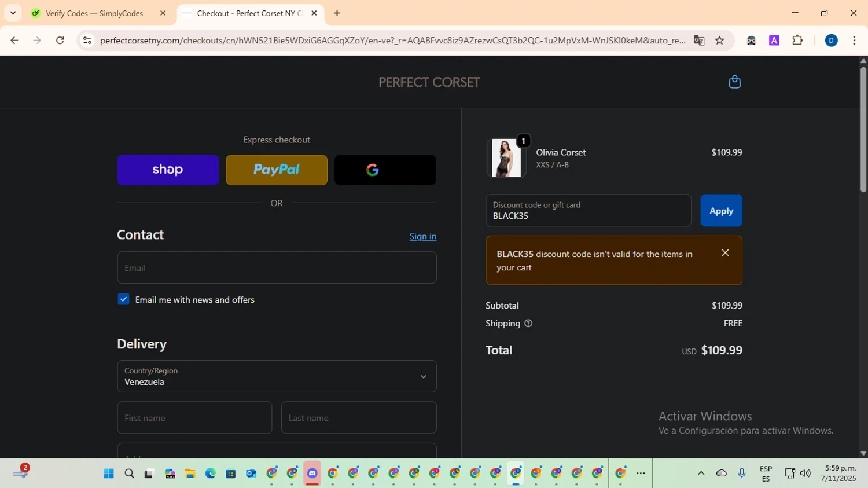Open Windows taskbar search
This screenshot has width=868, height=488.
(129, 474)
